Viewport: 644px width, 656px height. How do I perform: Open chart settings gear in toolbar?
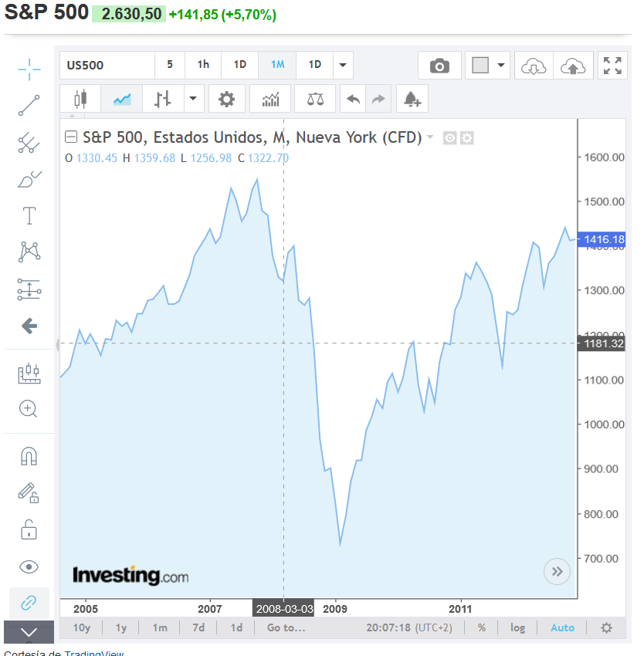tap(226, 99)
